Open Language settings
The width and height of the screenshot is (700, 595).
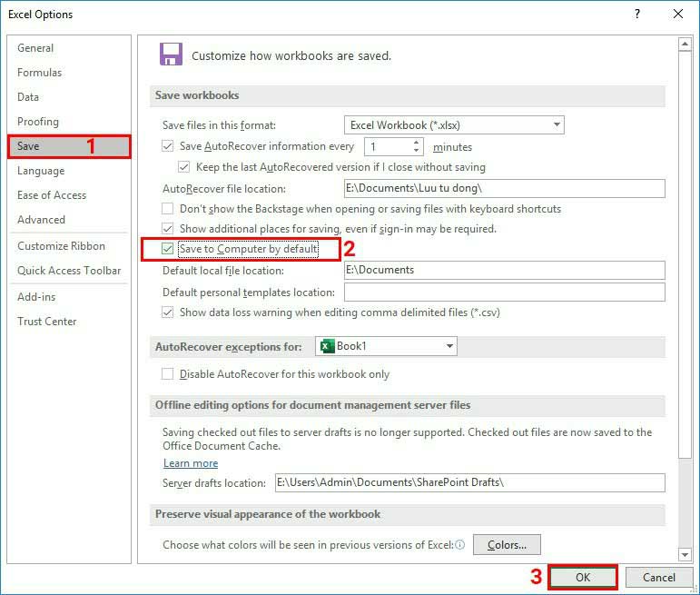(x=41, y=171)
